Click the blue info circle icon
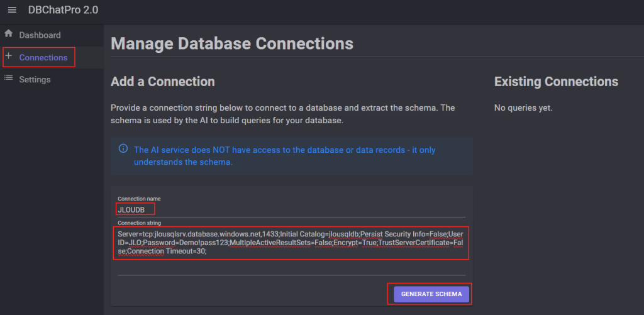 (123, 148)
